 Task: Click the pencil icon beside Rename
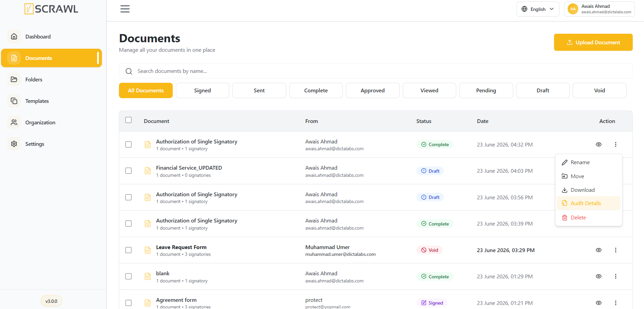(565, 163)
